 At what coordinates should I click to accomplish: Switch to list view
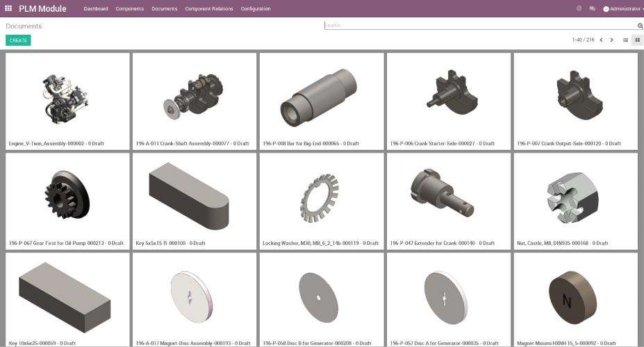click(625, 40)
